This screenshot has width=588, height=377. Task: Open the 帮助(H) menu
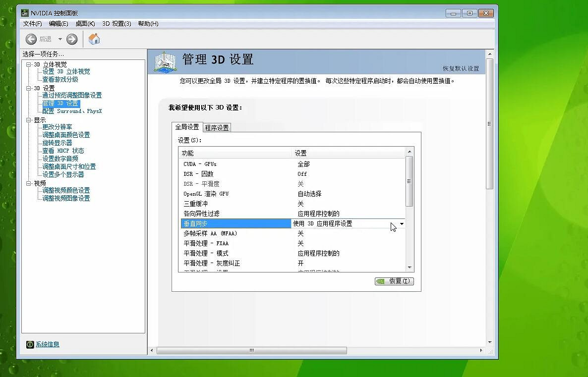coord(147,23)
